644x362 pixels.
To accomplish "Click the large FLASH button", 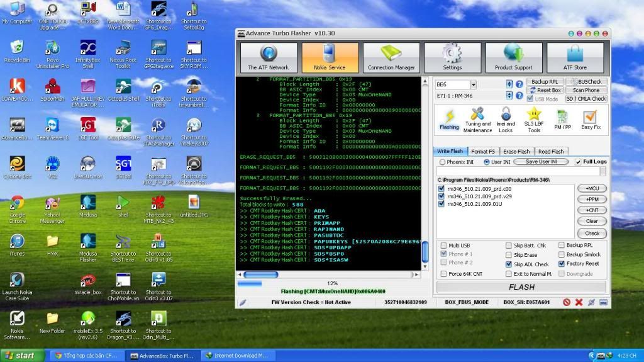I will (521, 287).
